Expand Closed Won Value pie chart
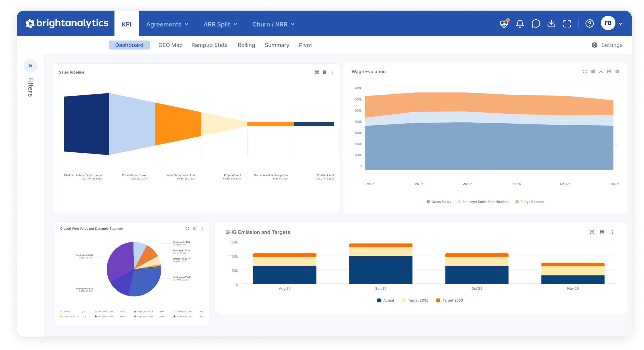644x350 pixels. (x=187, y=229)
